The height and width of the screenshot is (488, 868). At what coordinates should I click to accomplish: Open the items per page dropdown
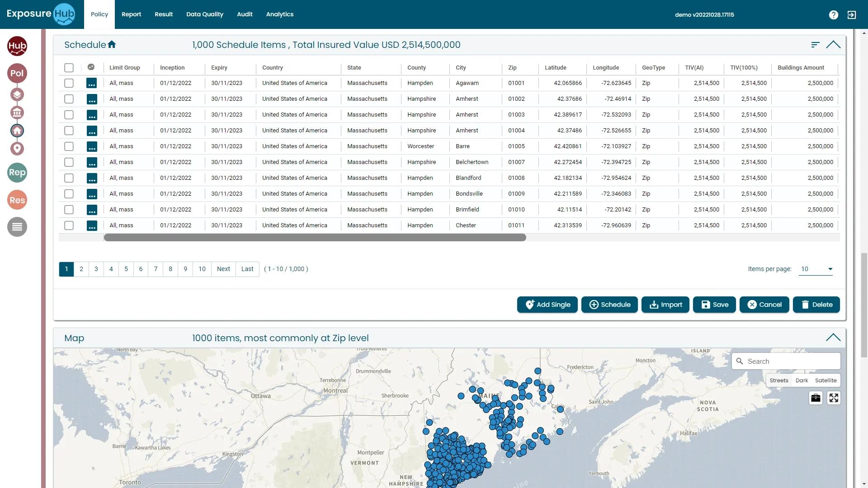[816, 269]
